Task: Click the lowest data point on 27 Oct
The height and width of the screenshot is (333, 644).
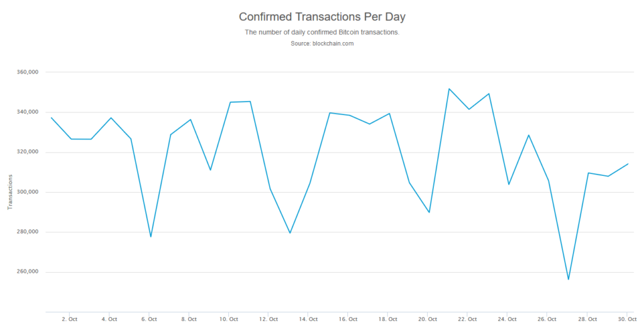Action: pyautogui.click(x=568, y=279)
